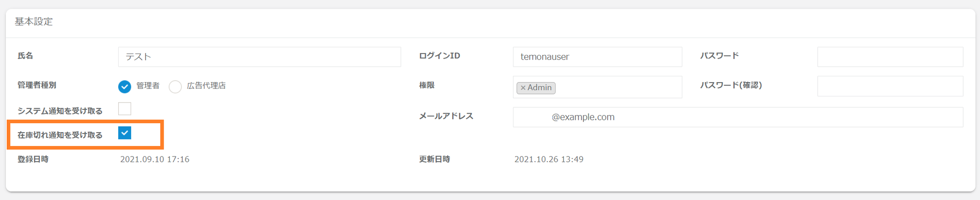Select the 広告代理店 radio button
This screenshot has width=980, height=200.
(175, 86)
